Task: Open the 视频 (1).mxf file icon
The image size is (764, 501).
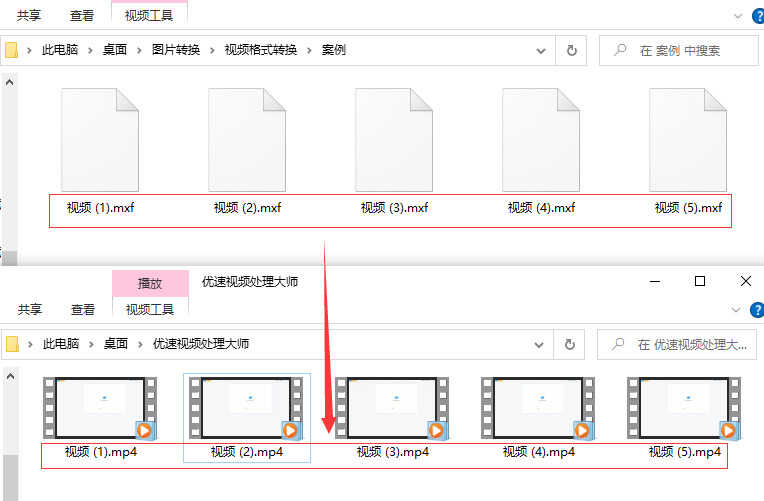Action: (99, 140)
